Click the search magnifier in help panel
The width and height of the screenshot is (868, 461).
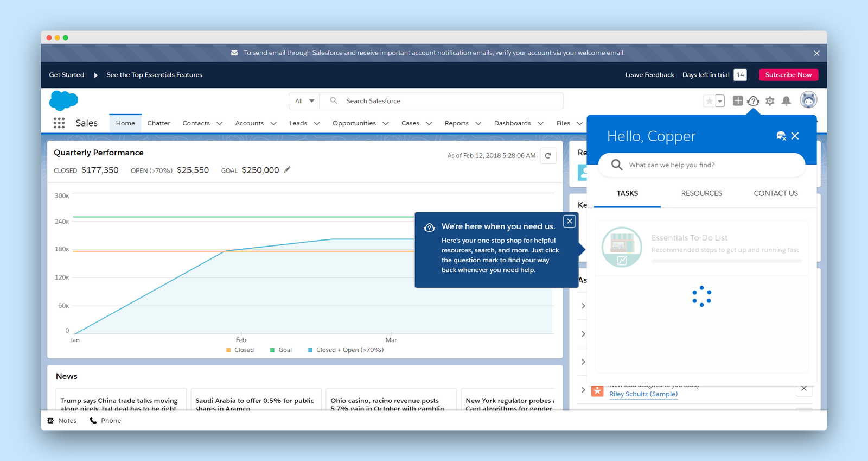point(617,165)
